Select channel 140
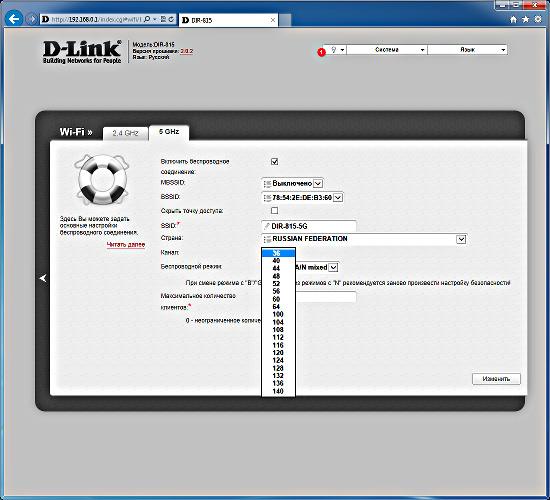The width and height of the screenshot is (550, 500). coord(278,391)
